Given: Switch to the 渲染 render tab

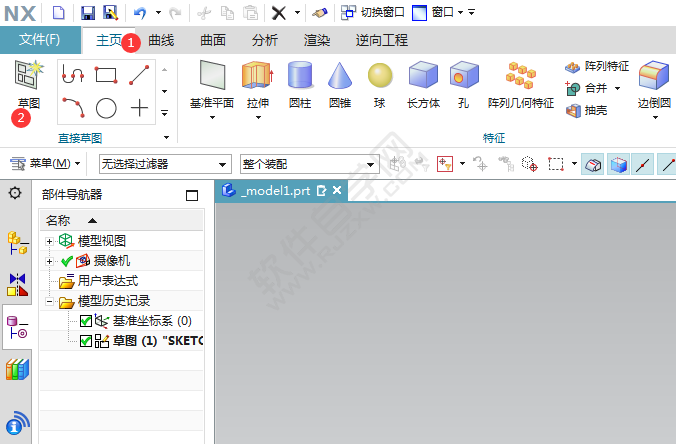Looking at the screenshot, I should 317,40.
